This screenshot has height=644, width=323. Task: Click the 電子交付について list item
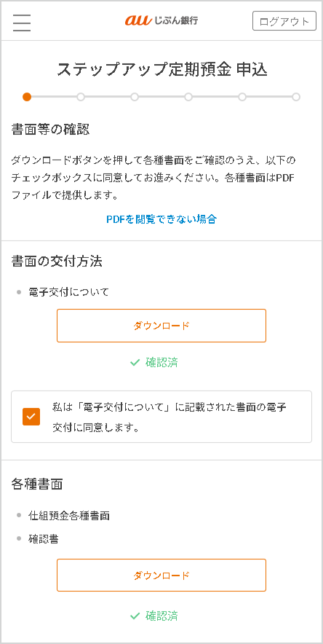[x=68, y=292]
